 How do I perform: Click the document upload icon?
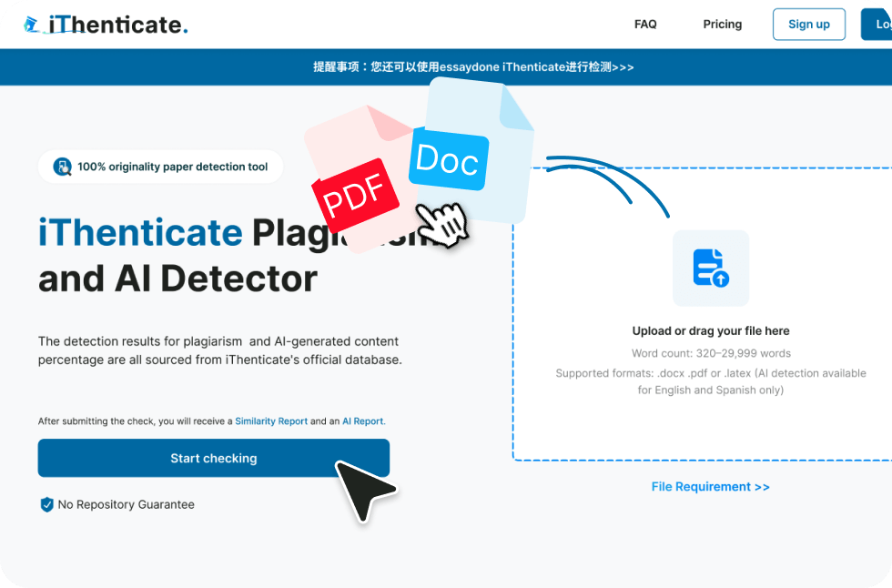pos(711,268)
